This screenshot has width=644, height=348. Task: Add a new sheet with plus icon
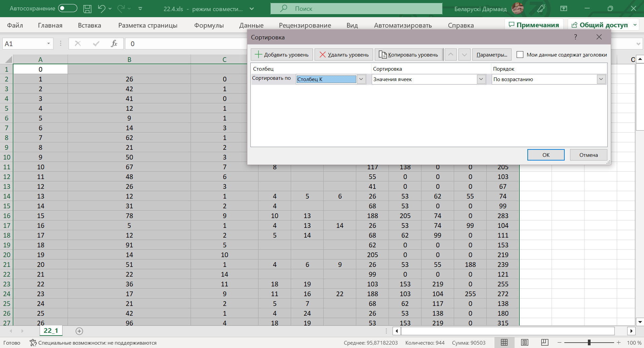tap(79, 331)
